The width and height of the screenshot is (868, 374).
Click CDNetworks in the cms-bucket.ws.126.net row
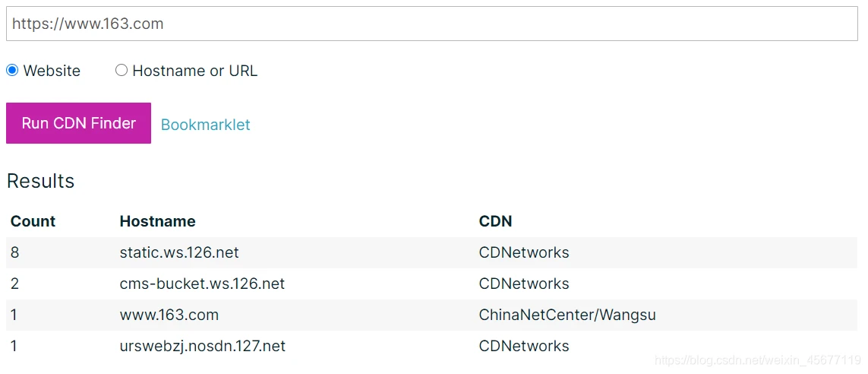[x=523, y=284]
